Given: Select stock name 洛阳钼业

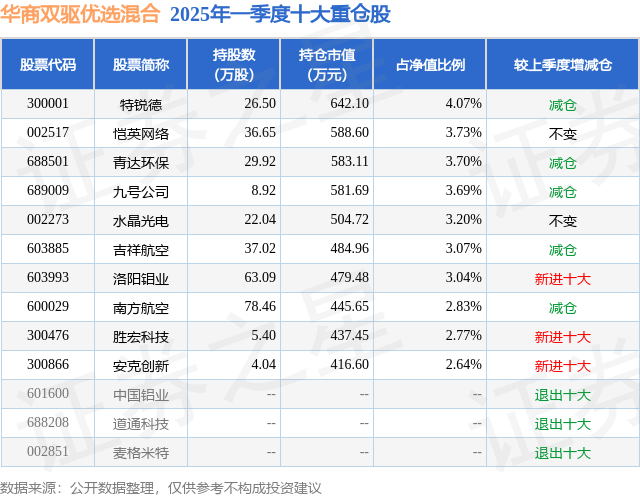Looking at the screenshot, I should 141,279.
